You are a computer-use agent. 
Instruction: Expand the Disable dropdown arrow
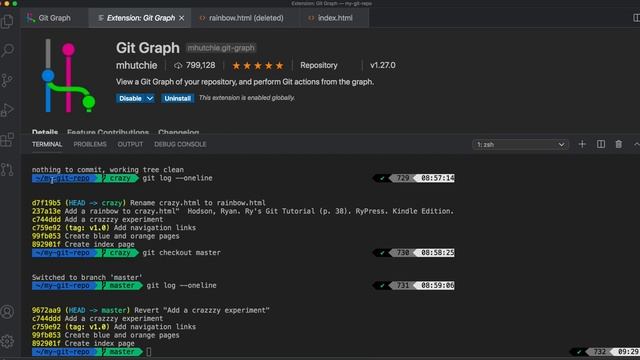pyautogui.click(x=150, y=98)
